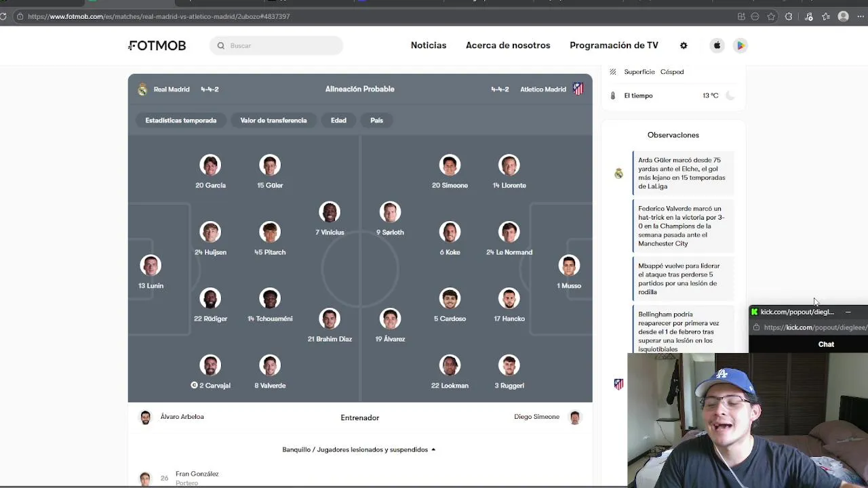The width and height of the screenshot is (868, 488).
Task: Bookmark page with browser star icon
Action: tap(771, 16)
